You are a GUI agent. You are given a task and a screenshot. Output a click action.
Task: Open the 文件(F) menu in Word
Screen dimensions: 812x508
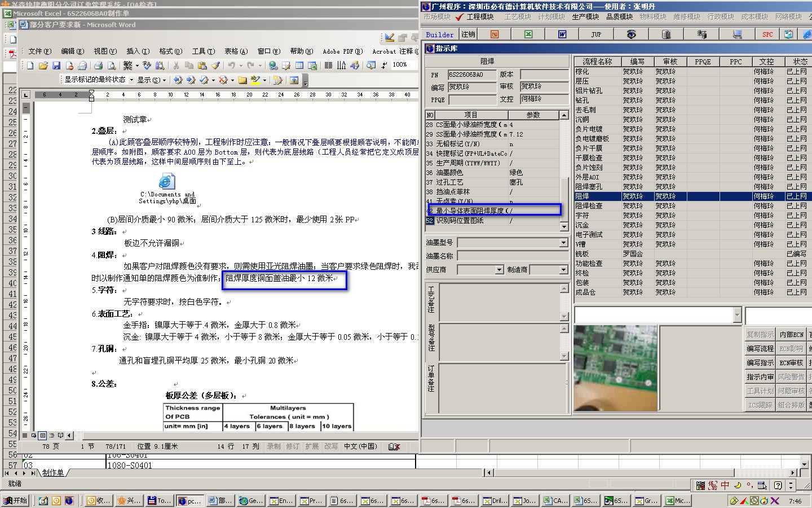pos(39,51)
